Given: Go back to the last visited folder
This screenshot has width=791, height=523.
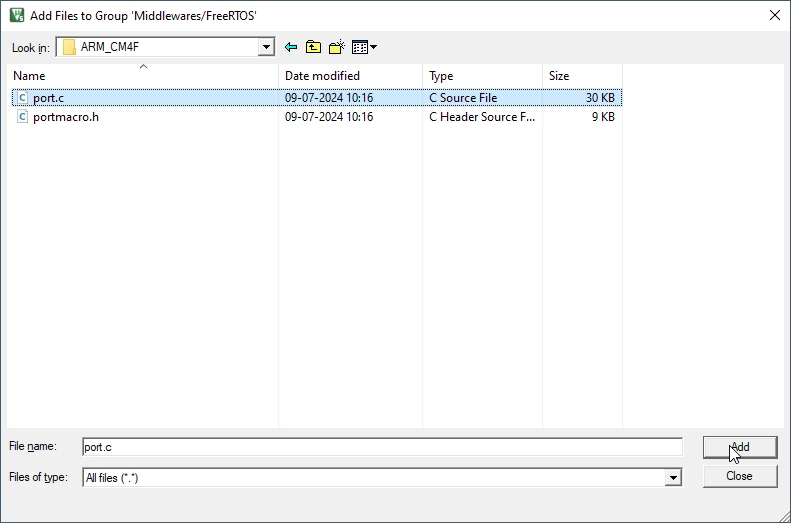Looking at the screenshot, I should pos(291,47).
